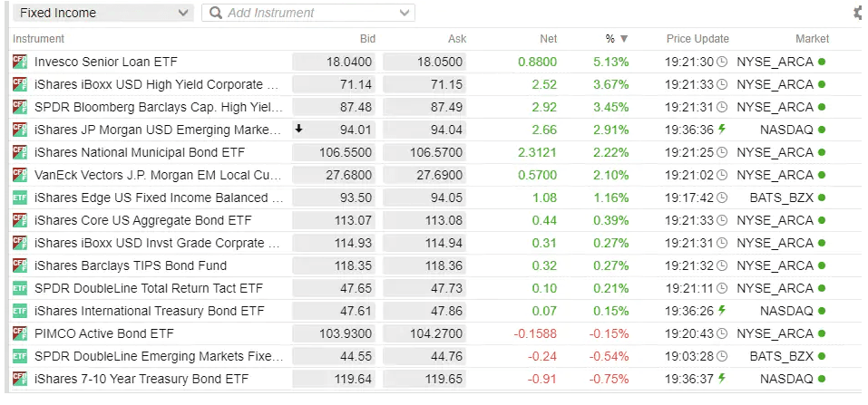Sort by Price Update column header
The image size is (868, 405).
697,39
